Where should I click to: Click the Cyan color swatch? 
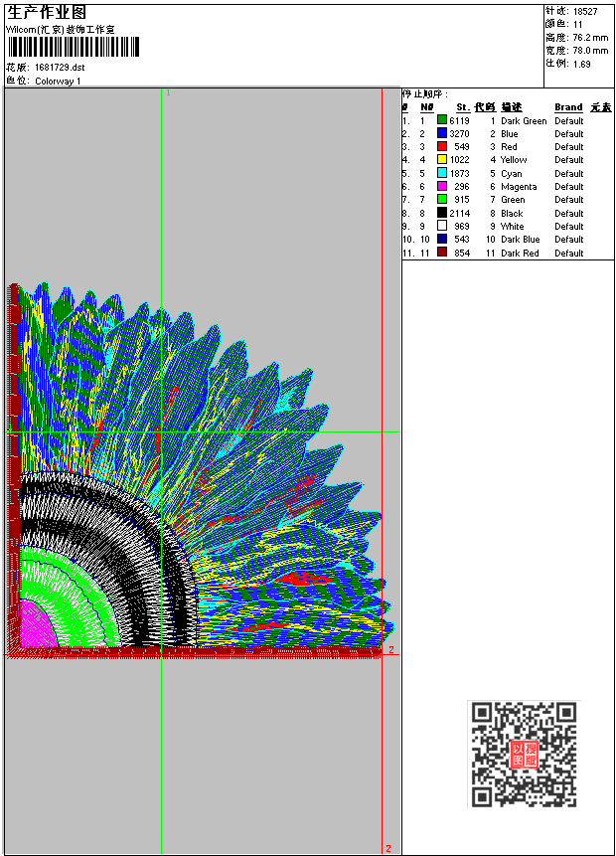point(442,173)
